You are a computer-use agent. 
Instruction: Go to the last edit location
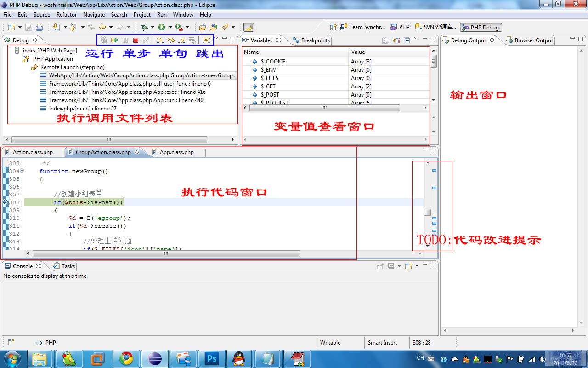91,27
